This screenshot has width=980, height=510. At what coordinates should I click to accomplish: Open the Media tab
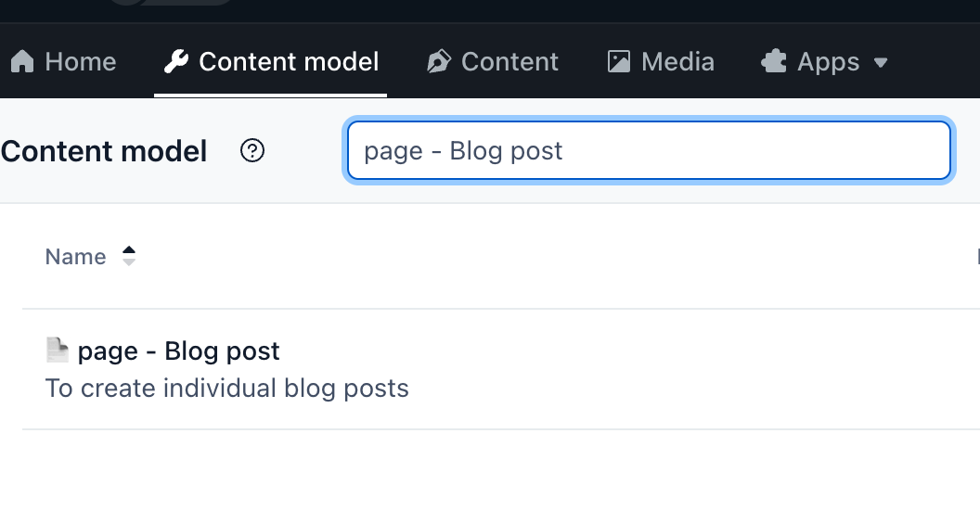click(x=677, y=62)
